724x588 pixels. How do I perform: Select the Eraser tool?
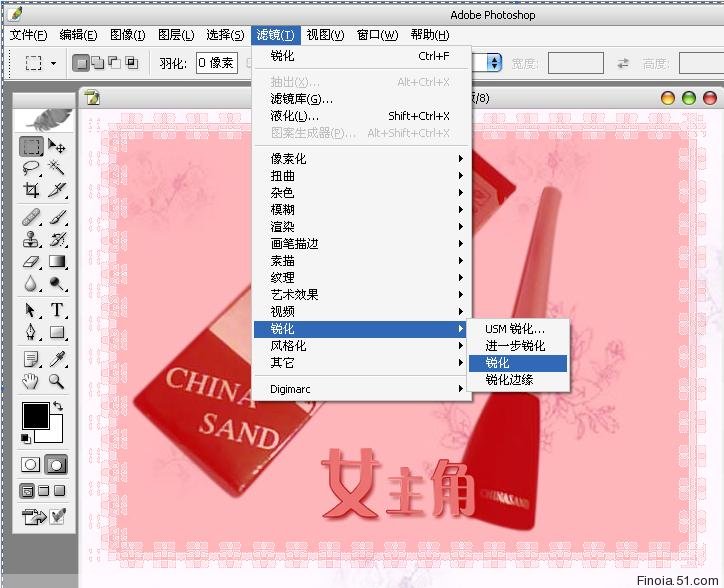coord(31,261)
